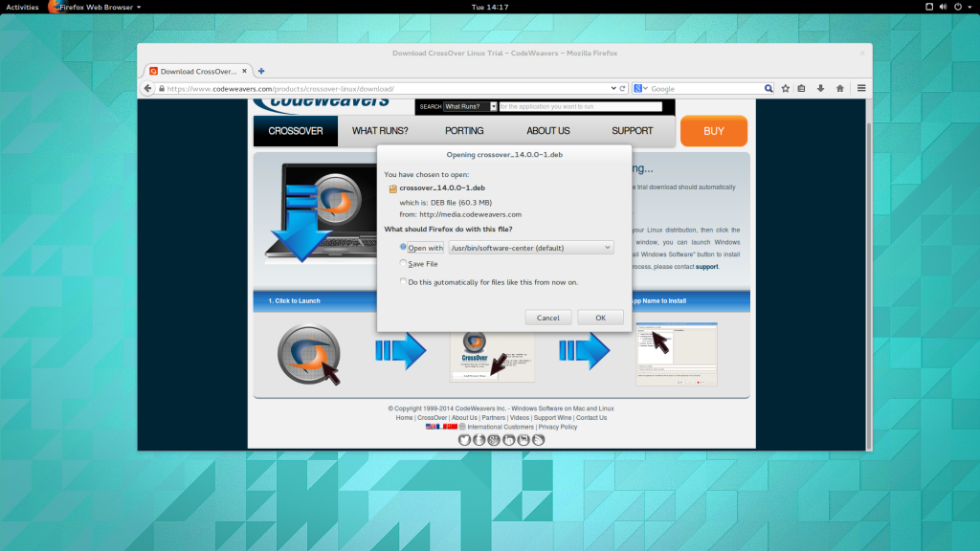The height and width of the screenshot is (551, 980).
Task: Open the clock showing Tue 14:17
Action: (490, 7)
